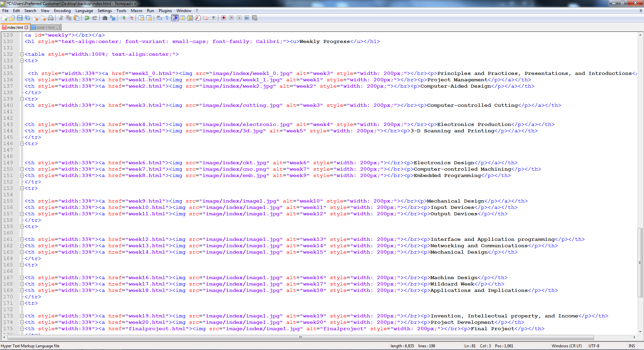This screenshot has width=644, height=350.
Task: Close the week1.html tab
Action: 58,28
